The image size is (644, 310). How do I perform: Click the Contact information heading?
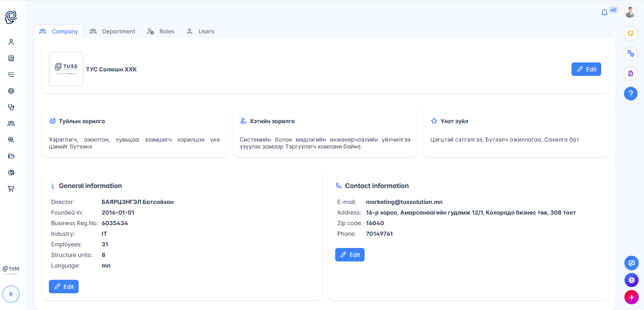tap(377, 186)
